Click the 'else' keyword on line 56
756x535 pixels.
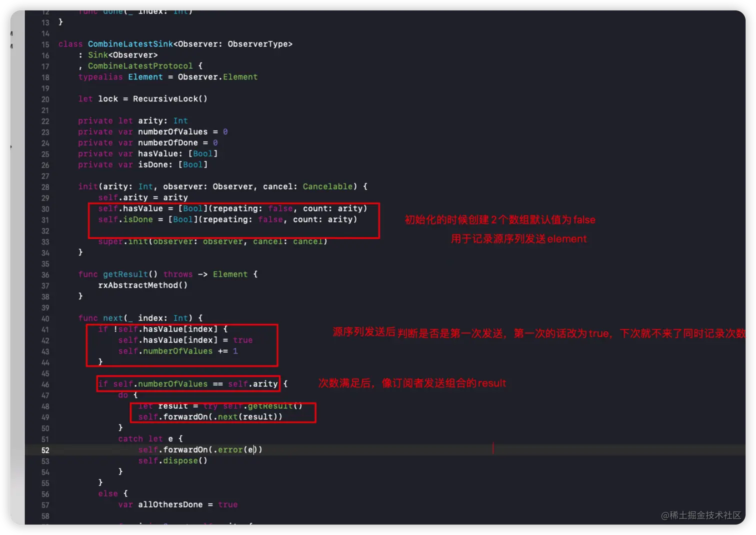(x=108, y=494)
